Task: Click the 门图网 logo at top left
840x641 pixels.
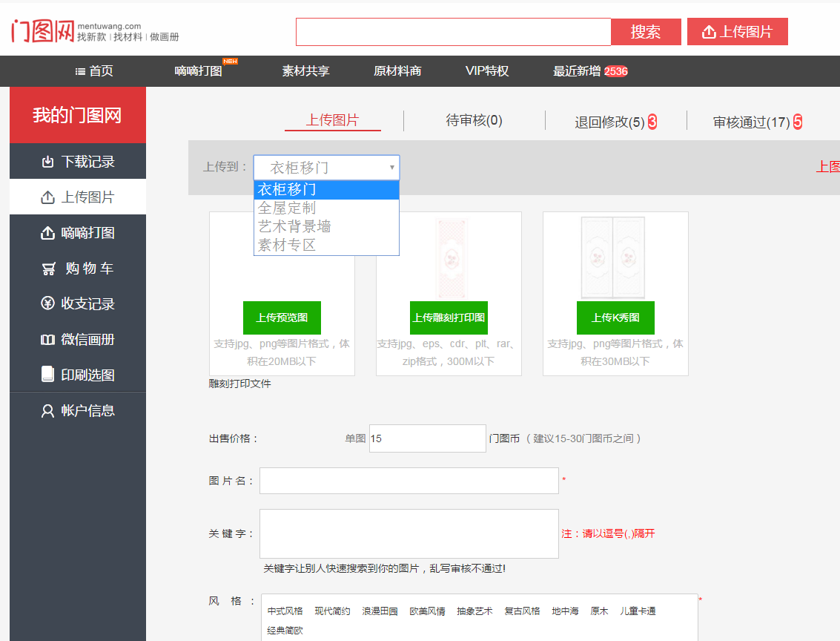Action: point(42,31)
